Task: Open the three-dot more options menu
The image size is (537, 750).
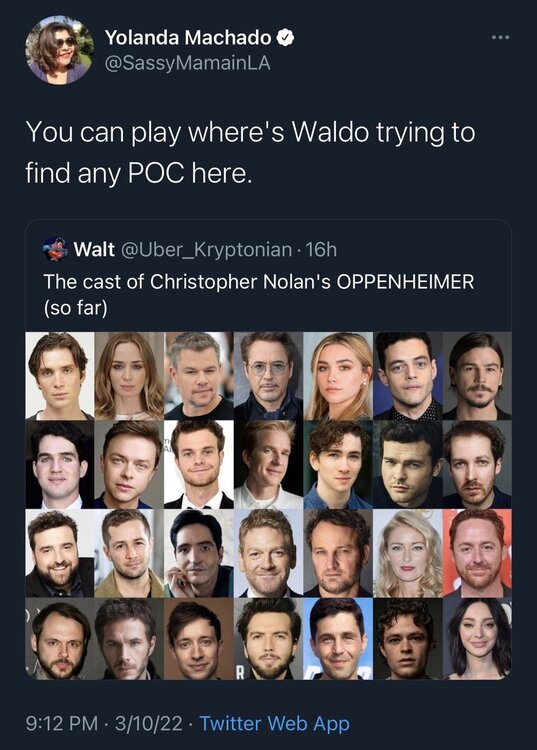Action: (501, 37)
